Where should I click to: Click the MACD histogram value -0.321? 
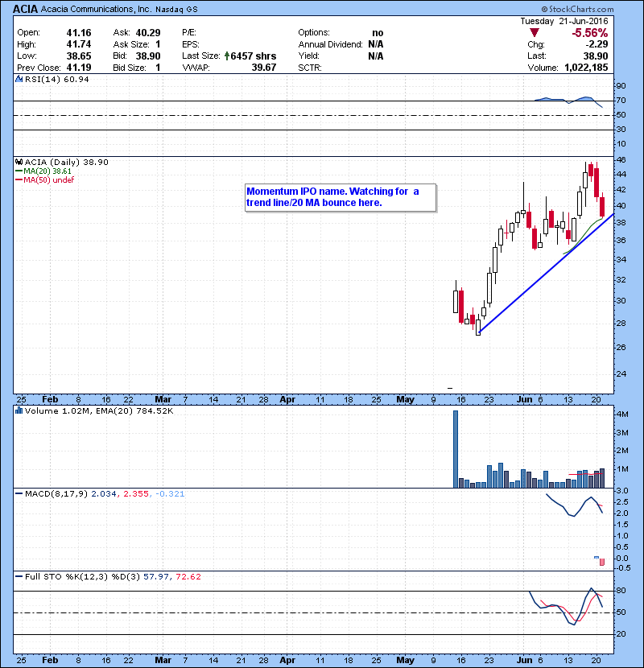coord(170,494)
